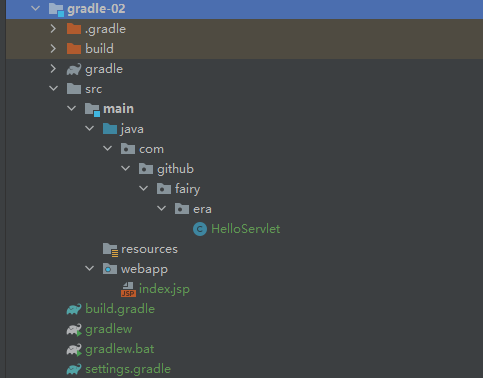Select the main folder label
This screenshot has width=483, height=378.
(119, 109)
